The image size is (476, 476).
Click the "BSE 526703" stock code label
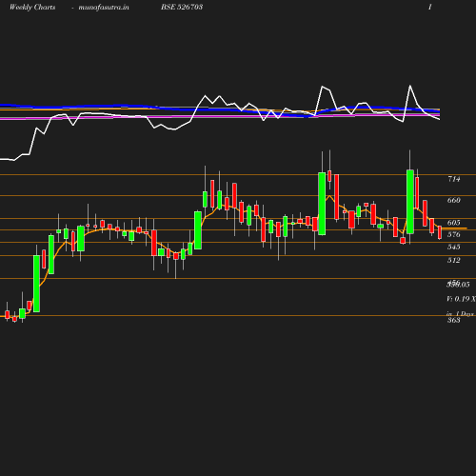click(182, 7)
